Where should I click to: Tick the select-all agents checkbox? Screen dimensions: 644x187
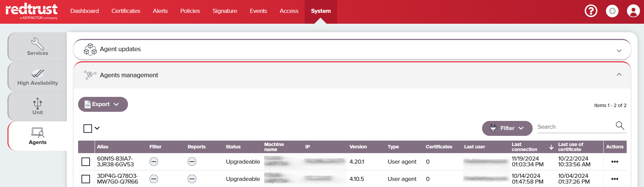click(88, 128)
